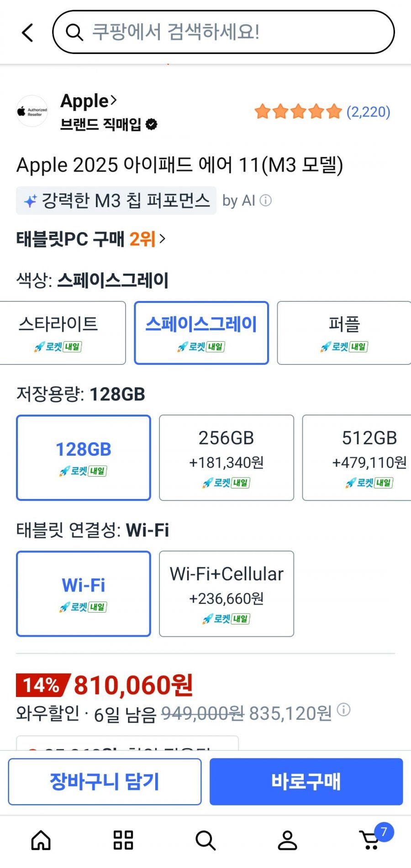
Task: Open the home icon in bottom navigation
Action: point(41,840)
